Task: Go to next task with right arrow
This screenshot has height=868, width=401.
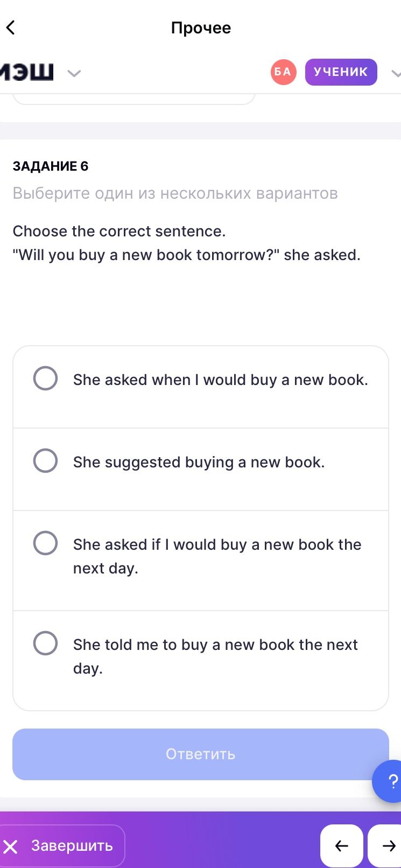Action: pos(385,846)
